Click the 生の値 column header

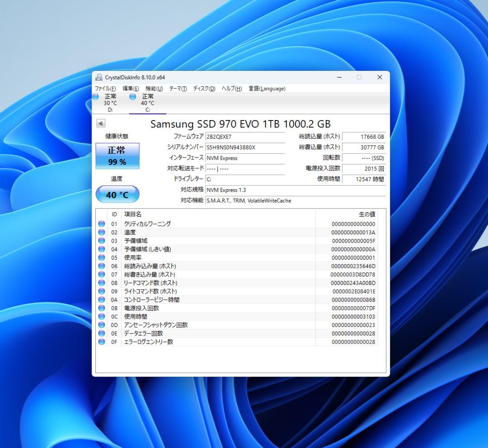(347, 214)
